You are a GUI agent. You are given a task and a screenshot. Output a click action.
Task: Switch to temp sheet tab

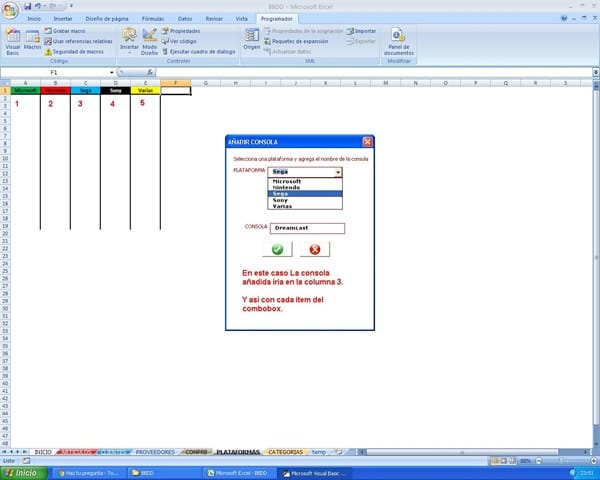(x=319, y=452)
